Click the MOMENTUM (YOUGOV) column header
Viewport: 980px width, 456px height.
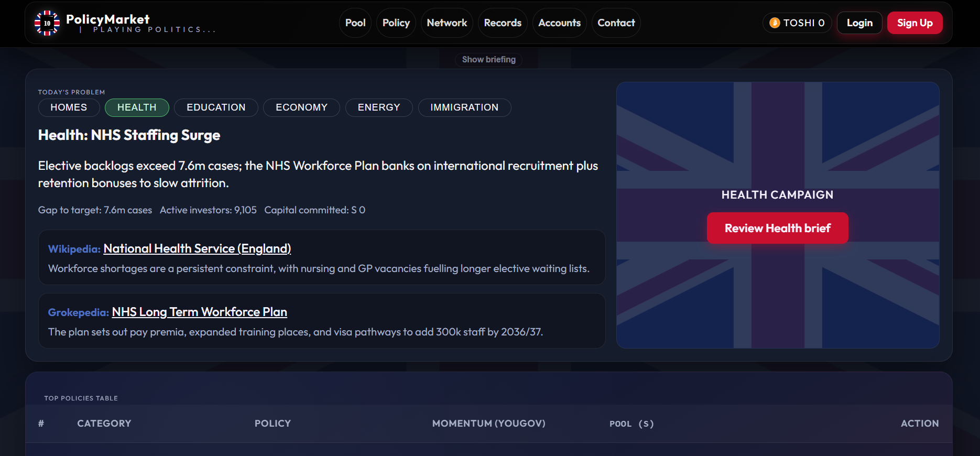[489, 424]
